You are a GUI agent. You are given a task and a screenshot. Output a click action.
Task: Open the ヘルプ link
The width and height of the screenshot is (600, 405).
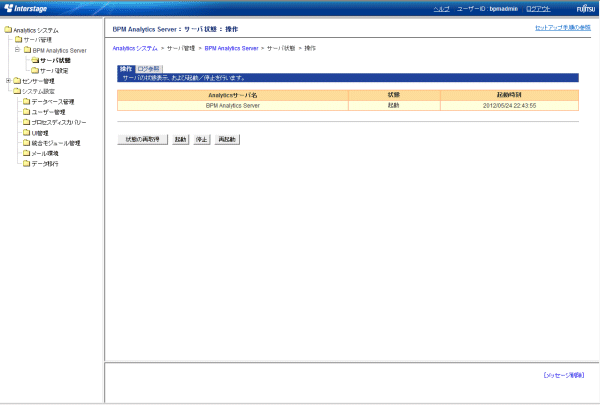pos(442,9)
